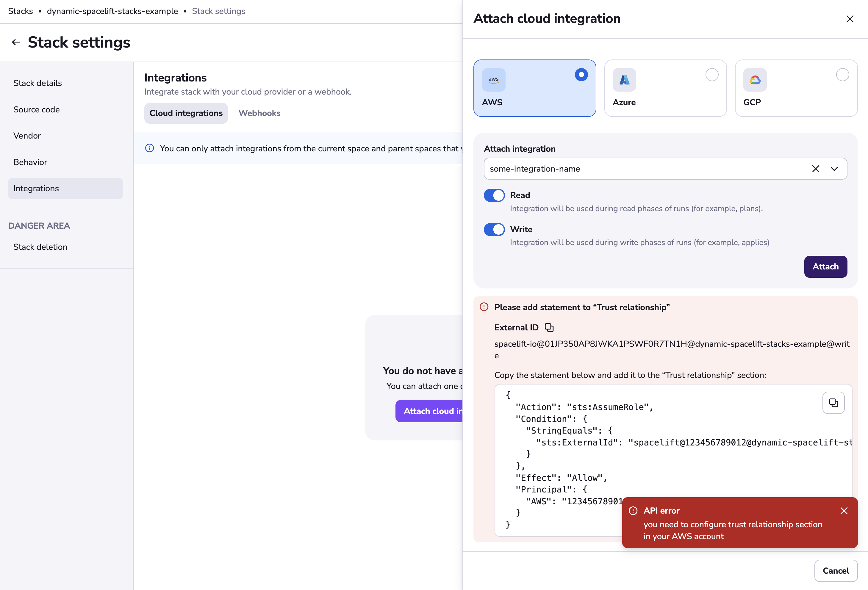
Task: Select the Azure radio button
Action: click(711, 75)
